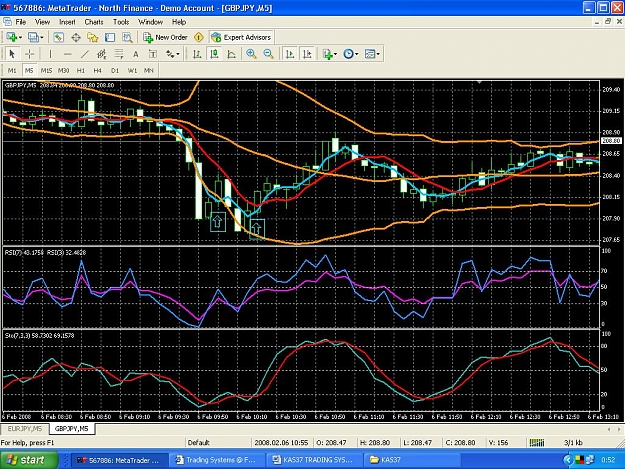Image resolution: width=625 pixels, height=469 pixels.
Task: Switch to the EURJPY,M5 chart tab
Action: point(25,429)
